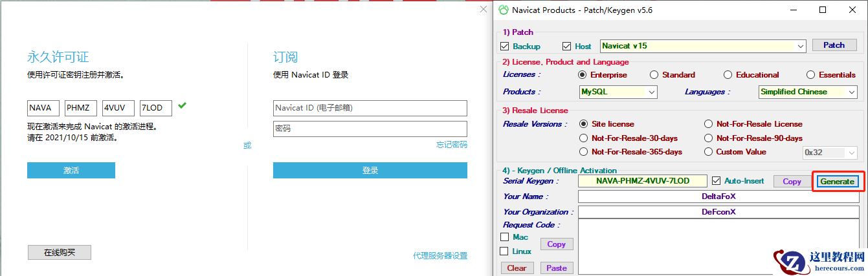This screenshot has height=276, width=868.
Task: Minimize the Patch/Keygen window
Action: [793, 10]
